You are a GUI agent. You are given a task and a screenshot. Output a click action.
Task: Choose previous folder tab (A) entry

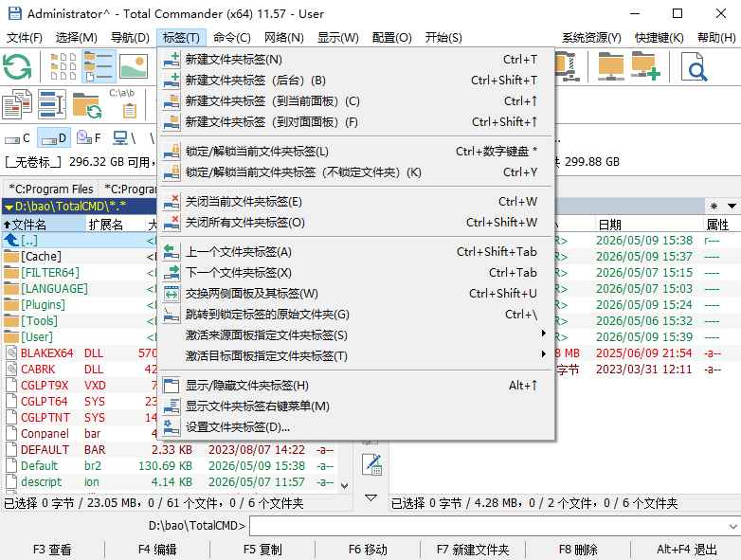(x=355, y=252)
